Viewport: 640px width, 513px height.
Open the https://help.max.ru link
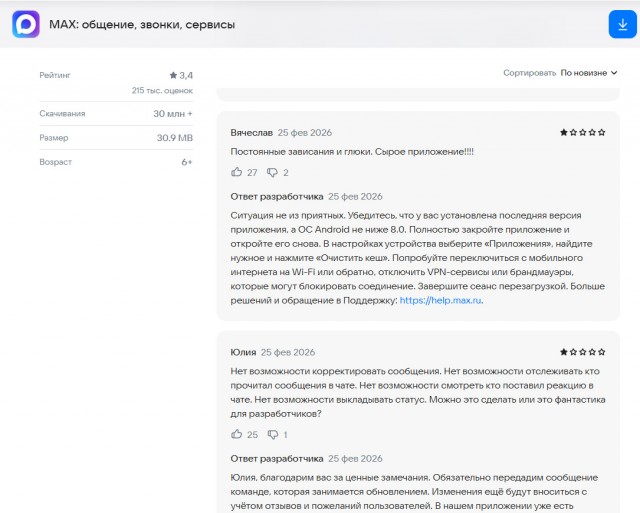coord(440,300)
